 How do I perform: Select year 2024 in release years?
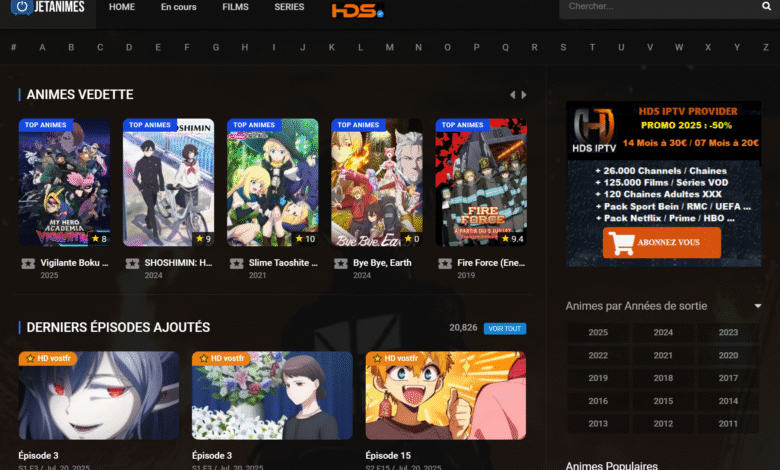pos(663,333)
